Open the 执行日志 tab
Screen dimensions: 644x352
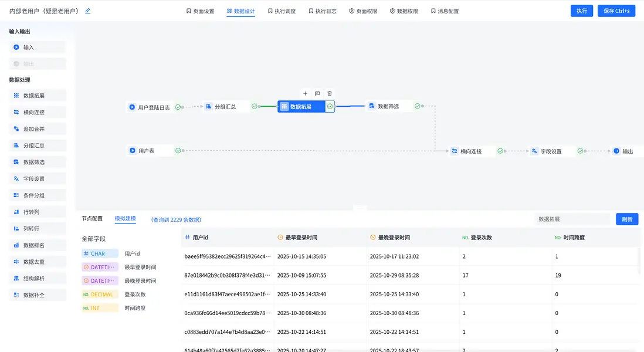point(323,11)
